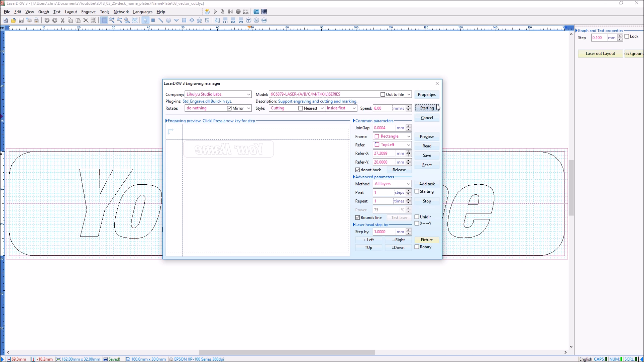Click the Preview button

tap(427, 136)
